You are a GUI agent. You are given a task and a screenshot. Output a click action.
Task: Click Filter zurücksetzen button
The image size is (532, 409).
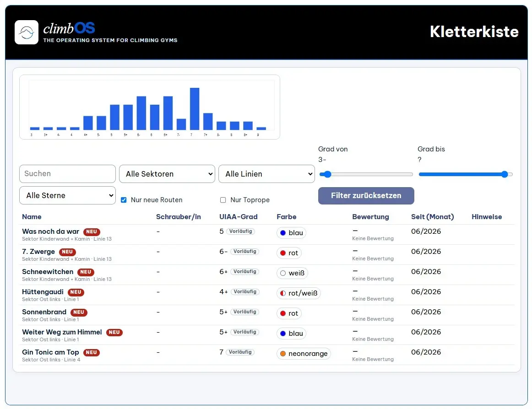click(x=366, y=196)
